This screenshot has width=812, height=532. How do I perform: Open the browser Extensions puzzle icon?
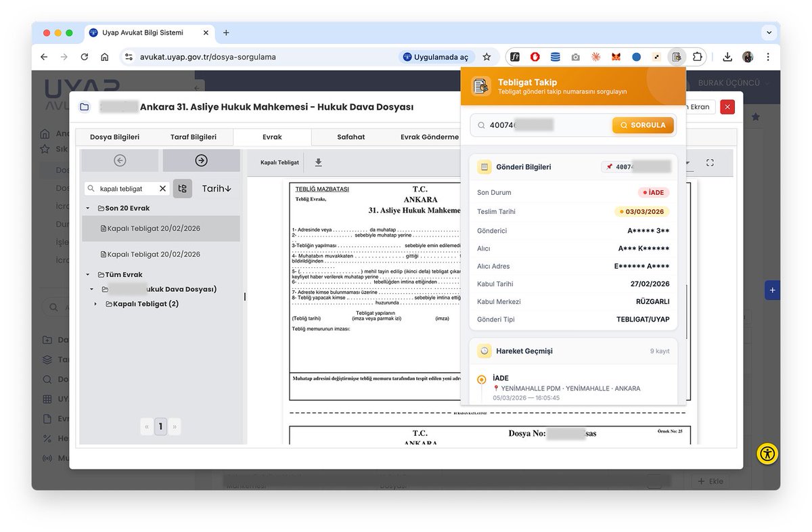tap(698, 57)
